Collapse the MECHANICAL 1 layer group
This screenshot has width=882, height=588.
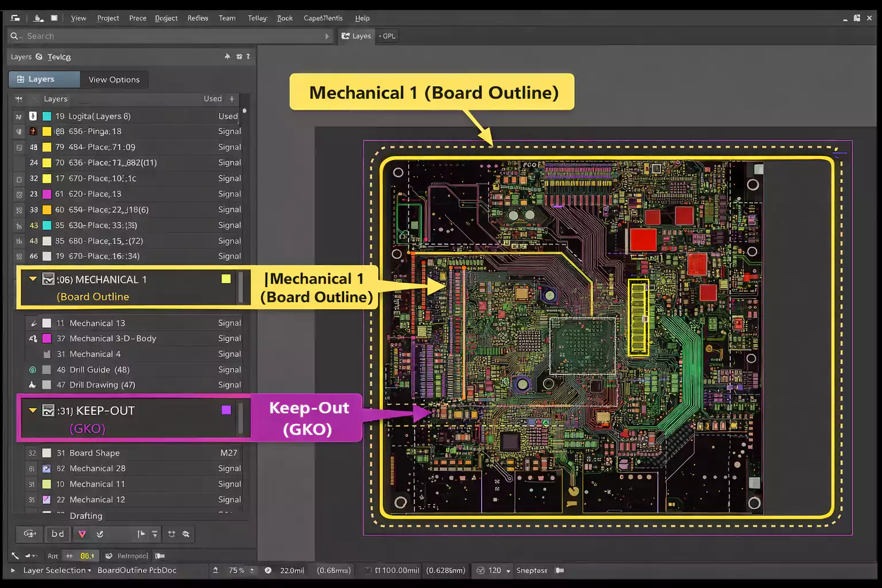coord(33,279)
